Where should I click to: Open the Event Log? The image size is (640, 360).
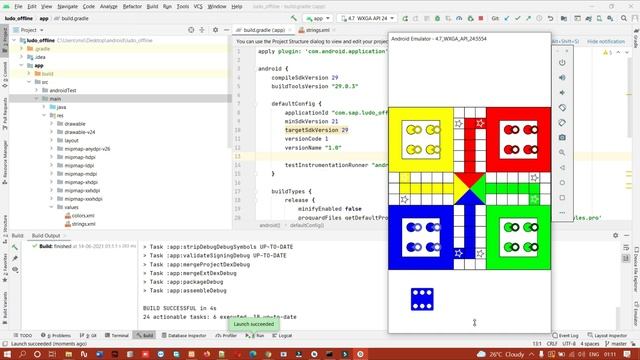pos(565,336)
